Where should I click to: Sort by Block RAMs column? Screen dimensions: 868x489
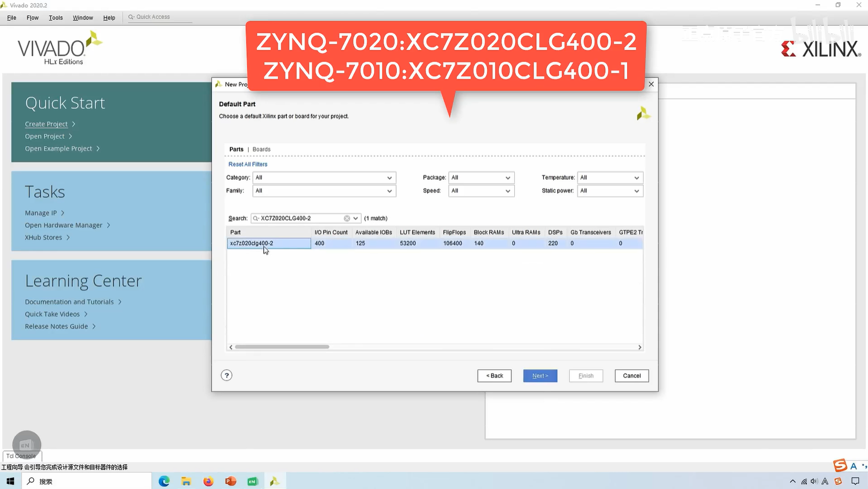[489, 232]
